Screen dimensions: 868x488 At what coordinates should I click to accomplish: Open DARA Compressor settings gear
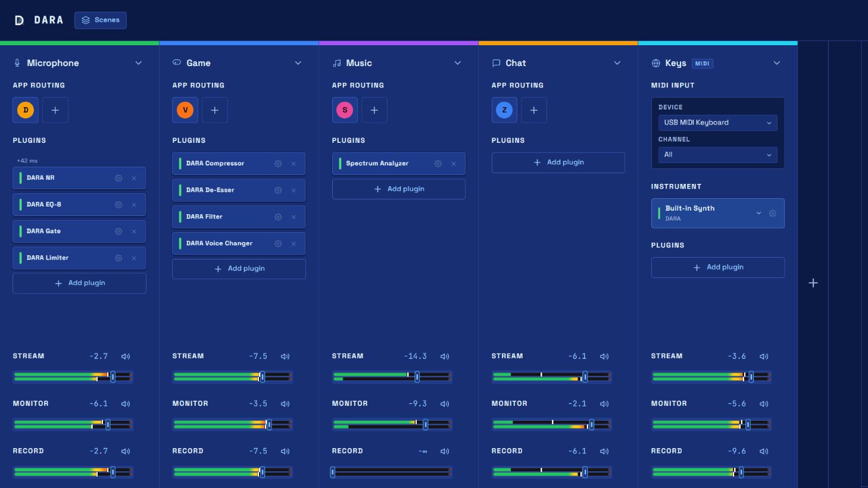click(x=278, y=164)
